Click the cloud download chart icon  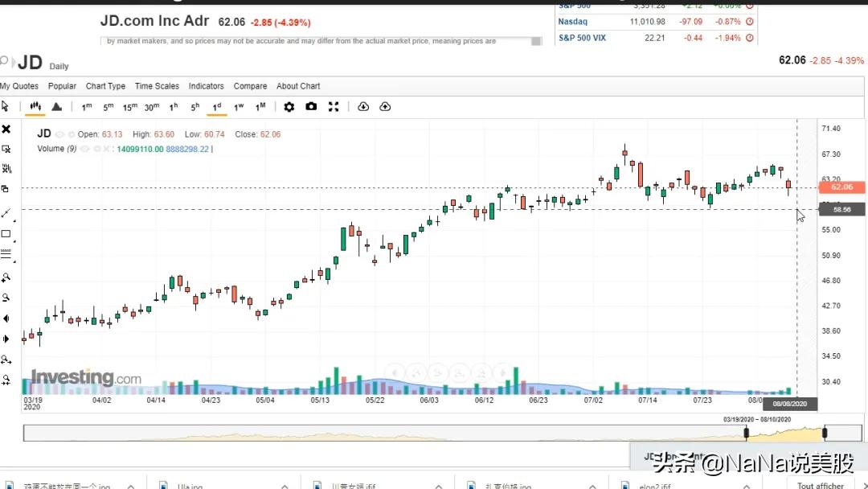[363, 106]
